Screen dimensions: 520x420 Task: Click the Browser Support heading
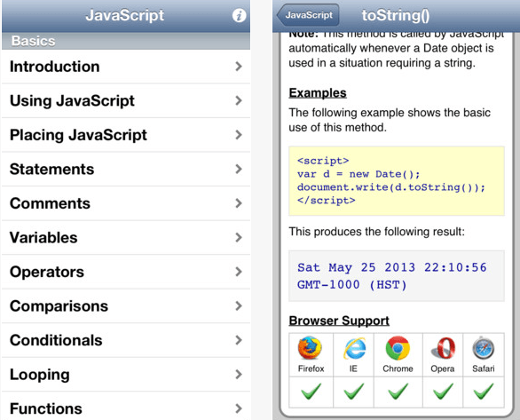coord(339,321)
